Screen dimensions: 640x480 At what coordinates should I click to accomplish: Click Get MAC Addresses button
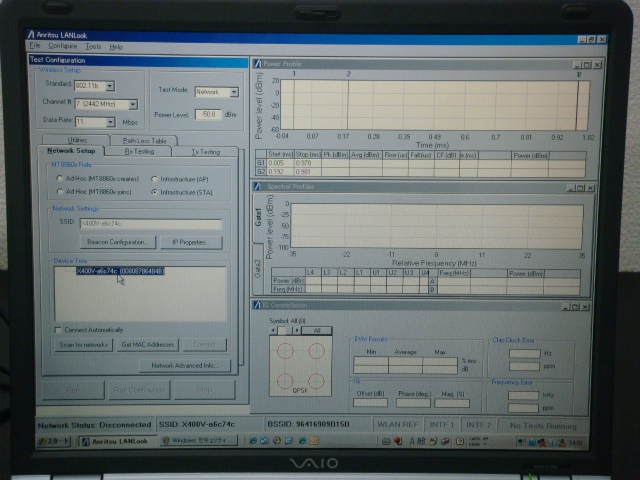(148, 344)
